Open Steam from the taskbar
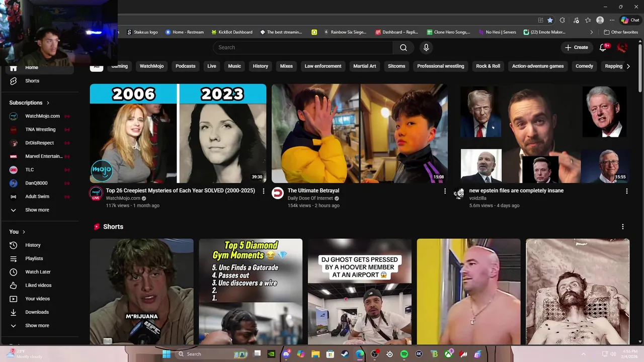 pos(345,354)
